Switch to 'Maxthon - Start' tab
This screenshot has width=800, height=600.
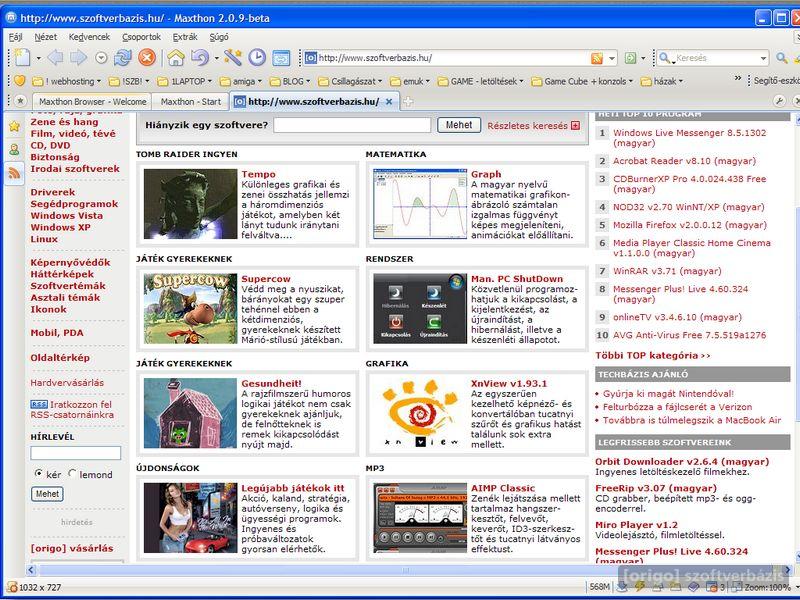point(191,102)
